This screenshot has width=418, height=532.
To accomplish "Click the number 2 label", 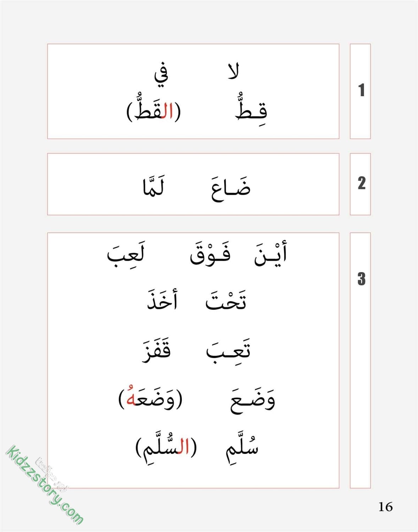I will click(361, 183).
